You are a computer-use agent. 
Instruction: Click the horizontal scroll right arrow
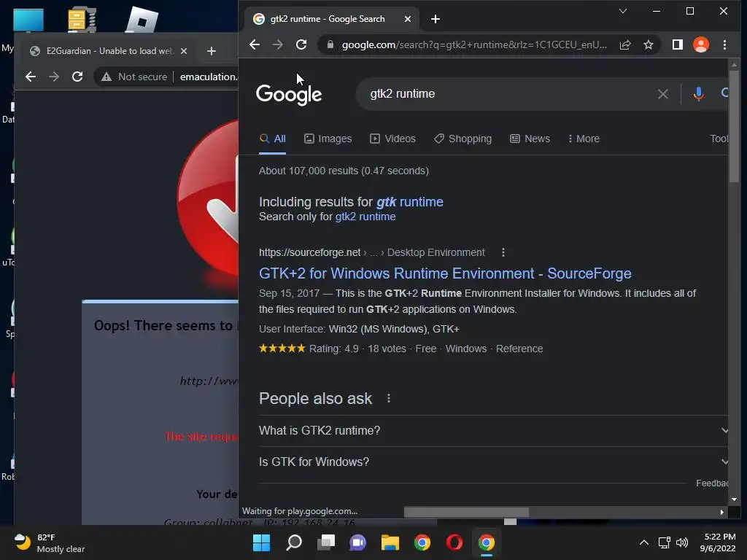tap(721, 512)
